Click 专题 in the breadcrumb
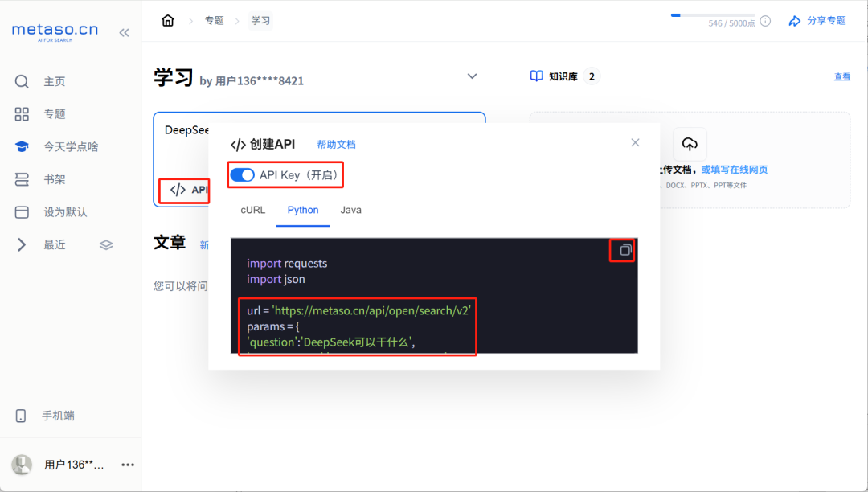868x492 pixels. 215,20
